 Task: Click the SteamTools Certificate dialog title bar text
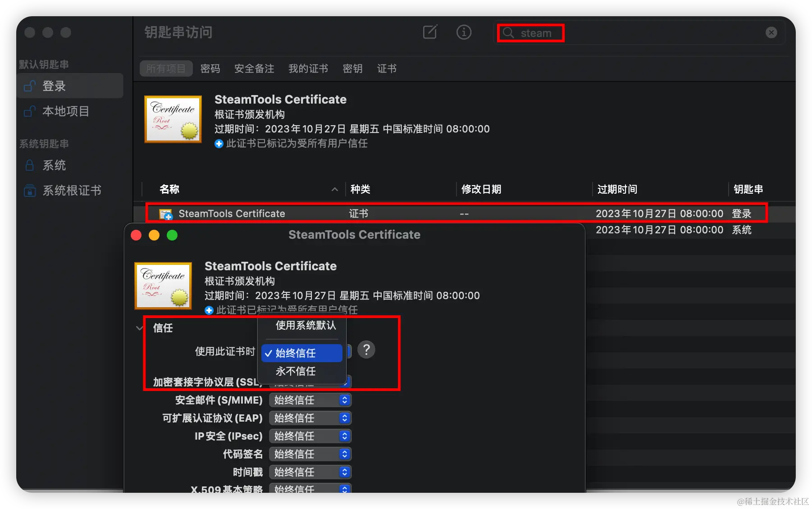click(x=354, y=235)
